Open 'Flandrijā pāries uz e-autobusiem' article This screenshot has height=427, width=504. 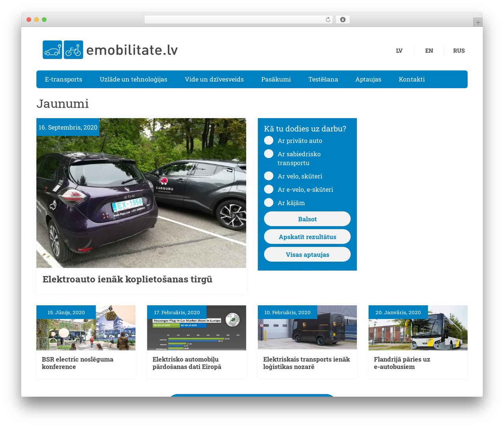click(x=402, y=363)
